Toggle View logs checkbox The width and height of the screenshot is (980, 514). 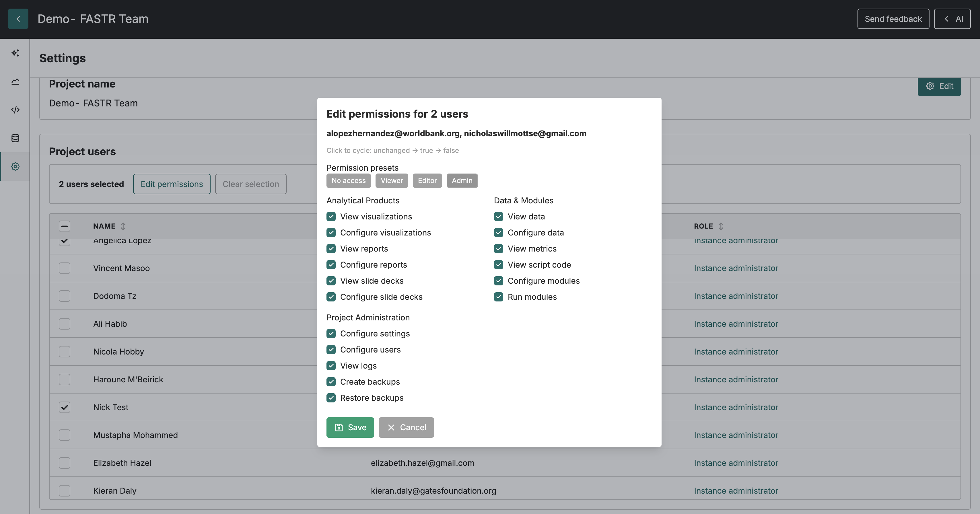[331, 366]
